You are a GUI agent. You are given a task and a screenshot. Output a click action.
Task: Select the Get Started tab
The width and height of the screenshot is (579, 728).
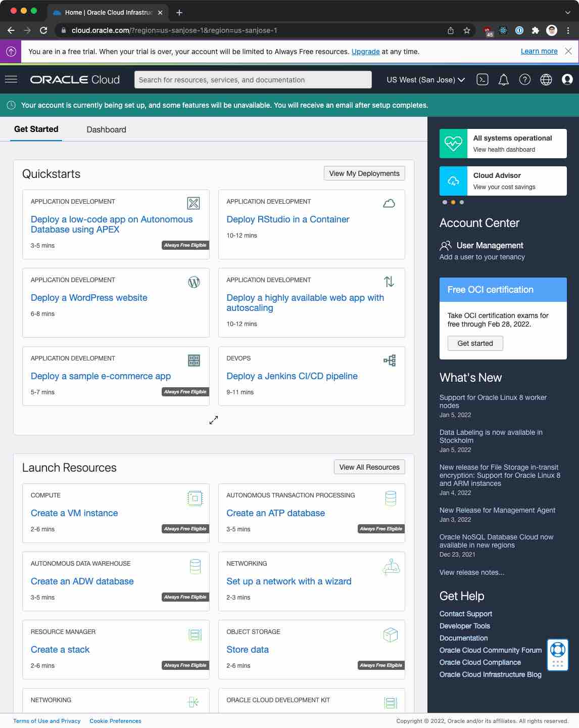(x=36, y=129)
